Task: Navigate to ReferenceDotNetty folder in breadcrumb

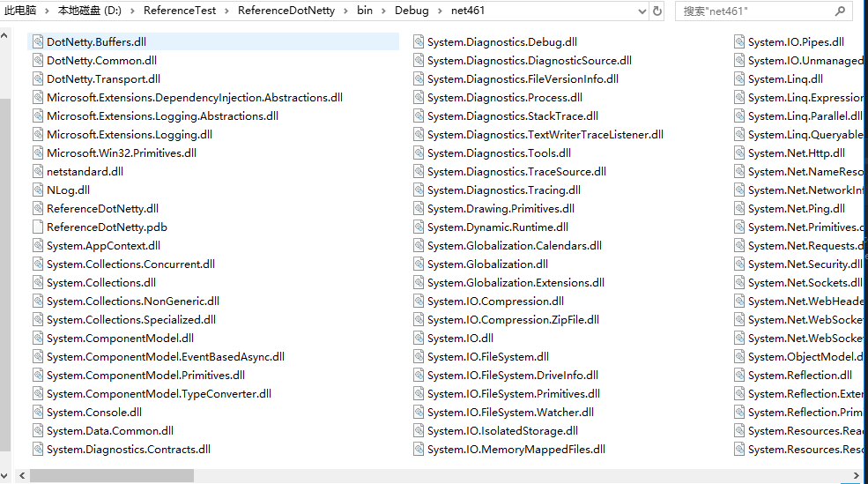Action: tap(286, 11)
